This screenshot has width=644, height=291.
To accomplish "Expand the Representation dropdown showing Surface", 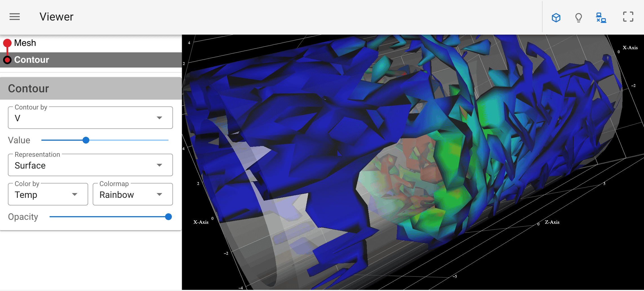I will pyautogui.click(x=90, y=165).
